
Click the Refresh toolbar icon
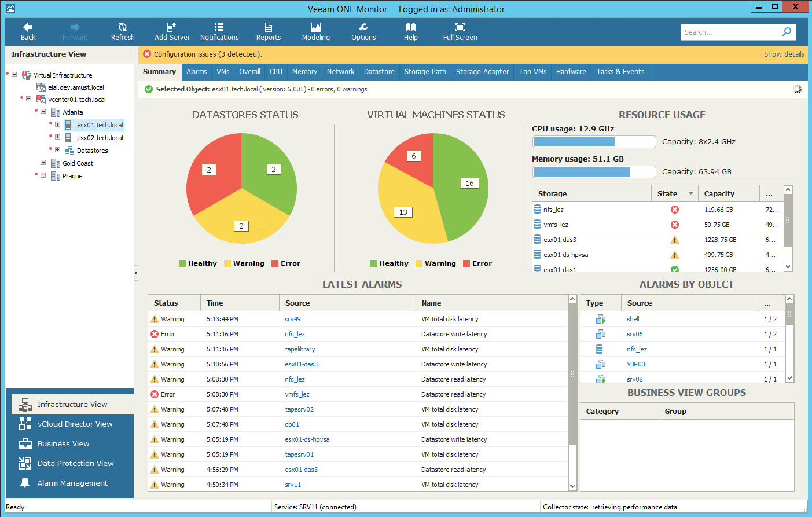pyautogui.click(x=123, y=27)
